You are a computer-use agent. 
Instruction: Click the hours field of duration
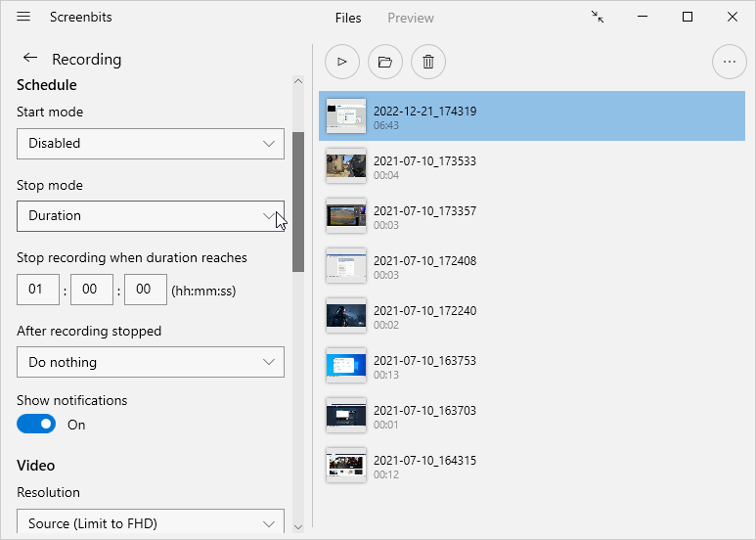coord(38,290)
